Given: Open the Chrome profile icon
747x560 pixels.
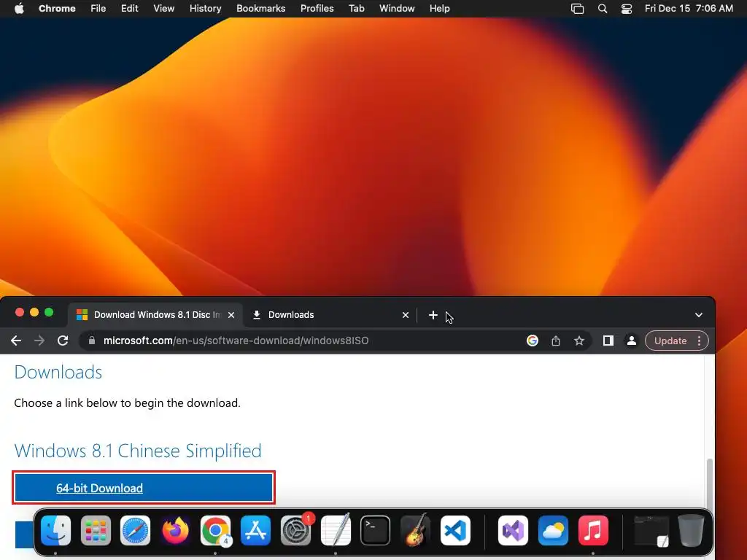Looking at the screenshot, I should pyautogui.click(x=631, y=341).
